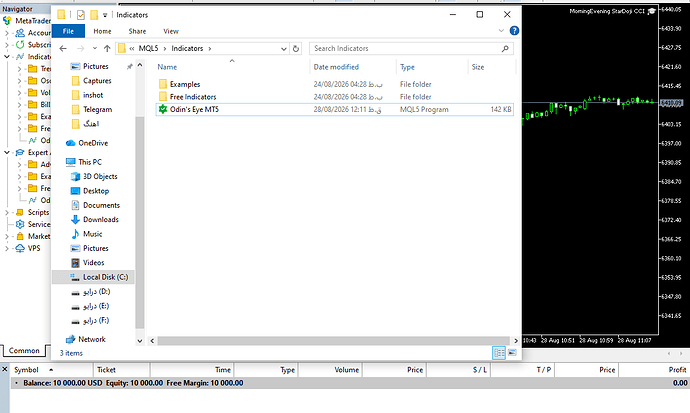Expand Accounts node in Navigator
Viewport: 690px width, 413px height.
(x=7, y=33)
